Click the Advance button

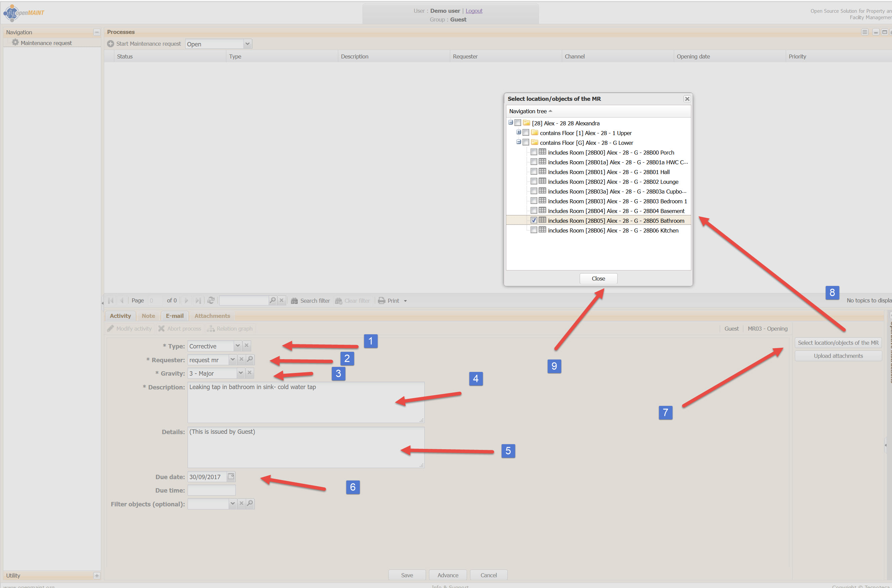448,575
